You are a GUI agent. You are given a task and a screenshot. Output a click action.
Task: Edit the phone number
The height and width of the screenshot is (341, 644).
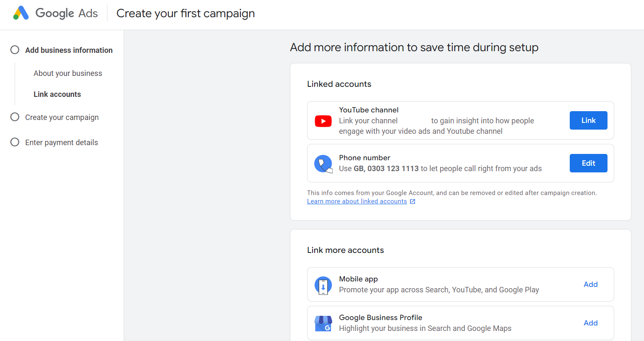[x=588, y=163]
